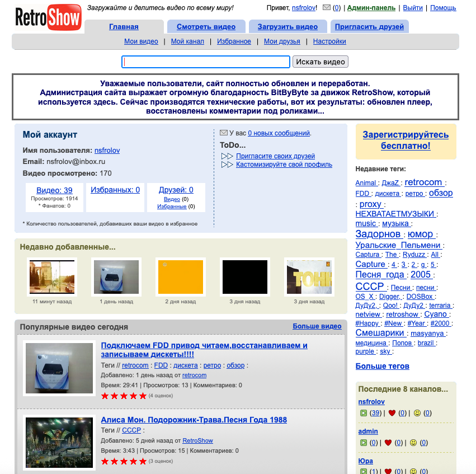Click the envelope icon in My Account panel
This screenshot has width=476, height=474.
coord(224,133)
